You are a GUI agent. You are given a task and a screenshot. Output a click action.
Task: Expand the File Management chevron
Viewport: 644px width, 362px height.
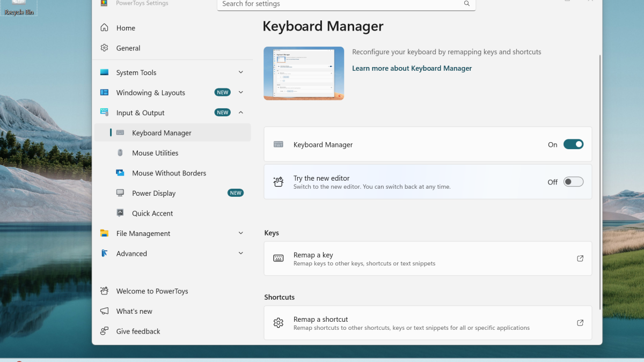(x=240, y=233)
